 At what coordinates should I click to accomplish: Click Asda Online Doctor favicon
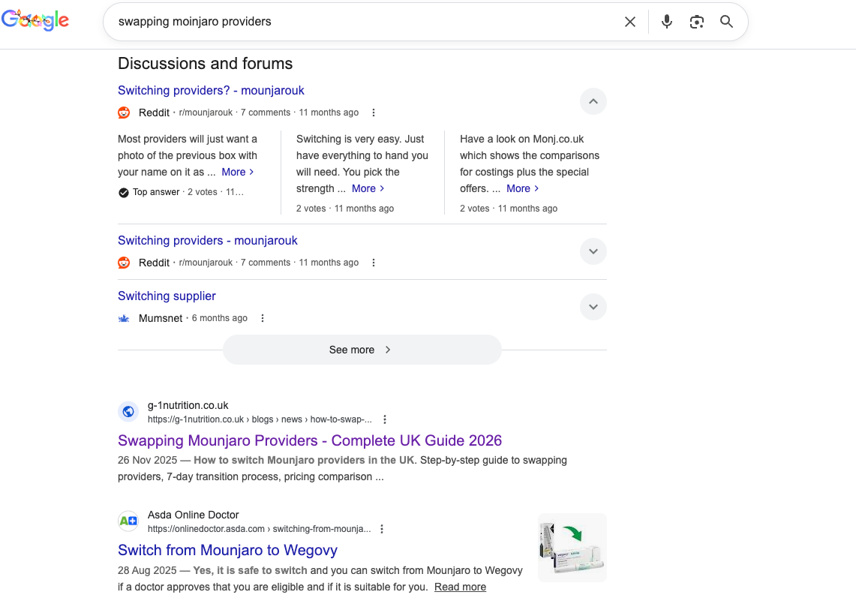coord(128,521)
